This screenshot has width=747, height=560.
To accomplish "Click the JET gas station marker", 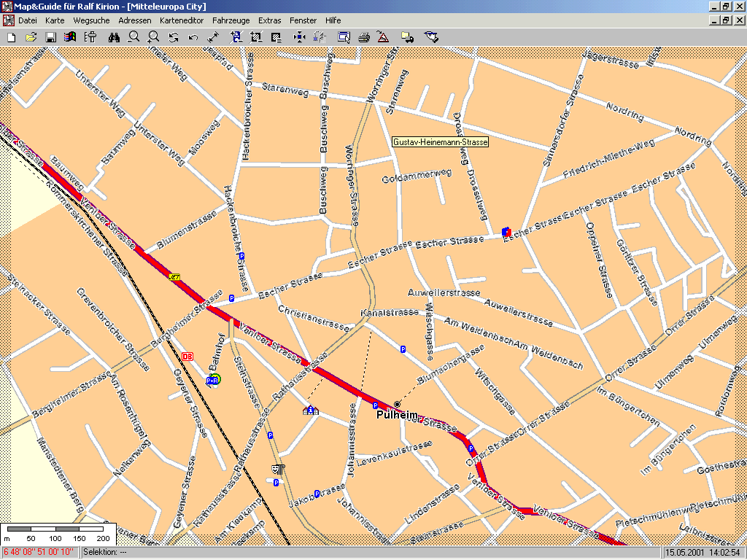I will 174,276.
